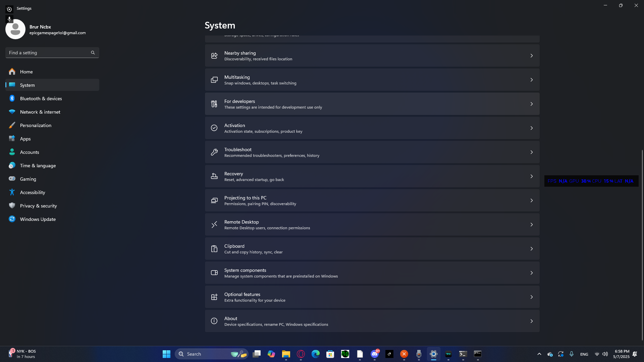Click the Bluetooth & devices icon
This screenshot has height=362, width=644.
12,99
